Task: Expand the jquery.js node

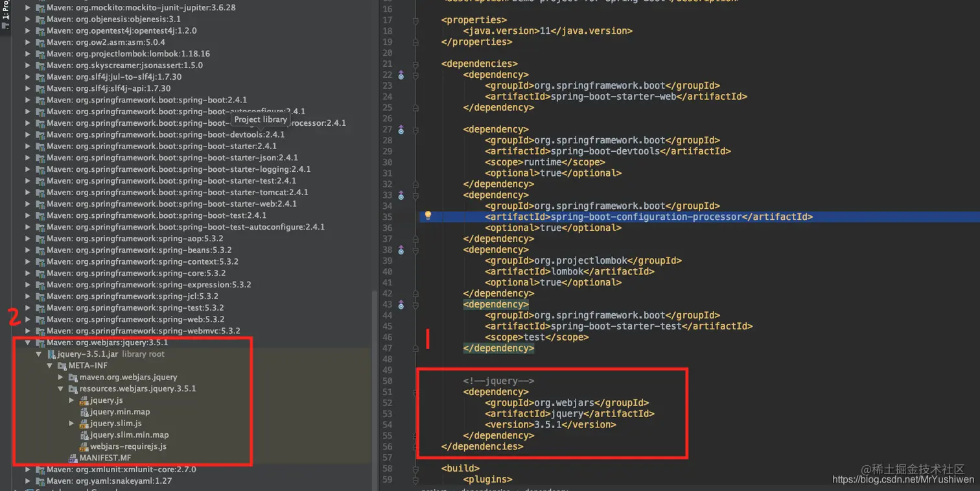Action: point(72,400)
